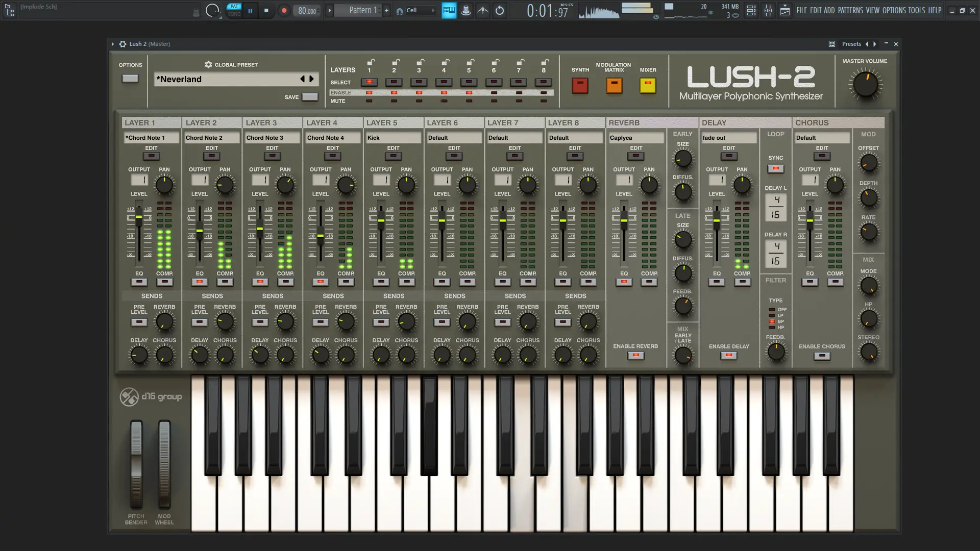Open the orange Modulation Matrix button

pyautogui.click(x=614, y=85)
